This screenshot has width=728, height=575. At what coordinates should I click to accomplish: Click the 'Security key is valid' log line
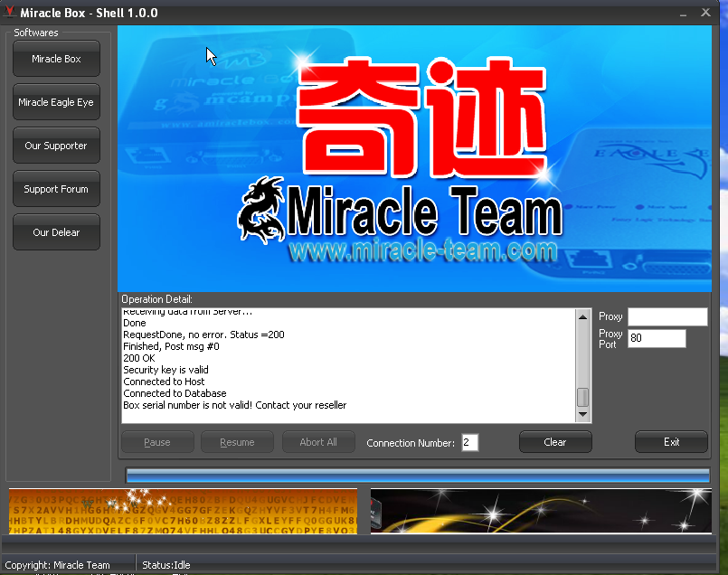[x=165, y=370]
